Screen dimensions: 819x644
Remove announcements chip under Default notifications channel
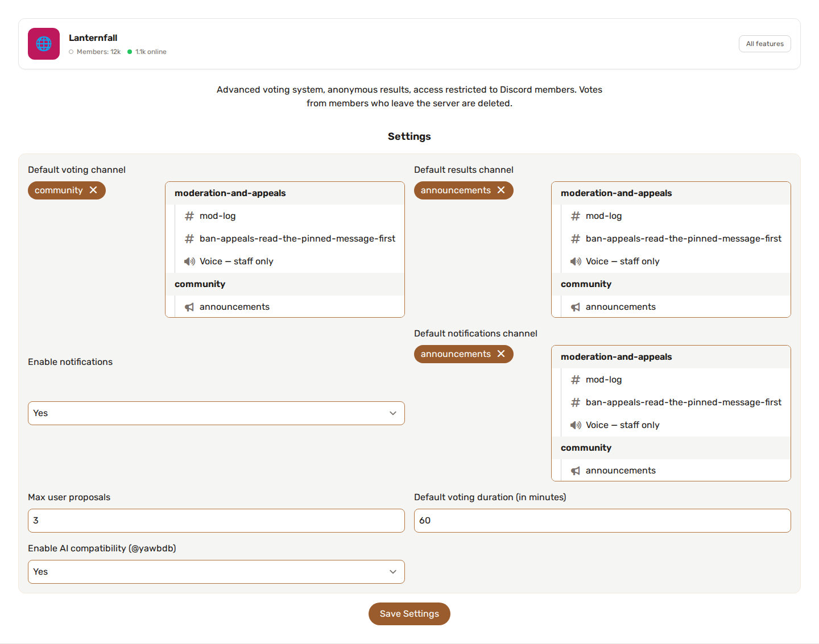(x=501, y=354)
